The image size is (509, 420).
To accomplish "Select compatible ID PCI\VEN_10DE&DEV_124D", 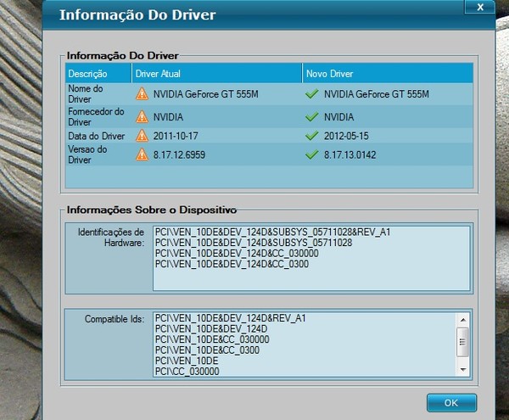I will (x=211, y=329).
